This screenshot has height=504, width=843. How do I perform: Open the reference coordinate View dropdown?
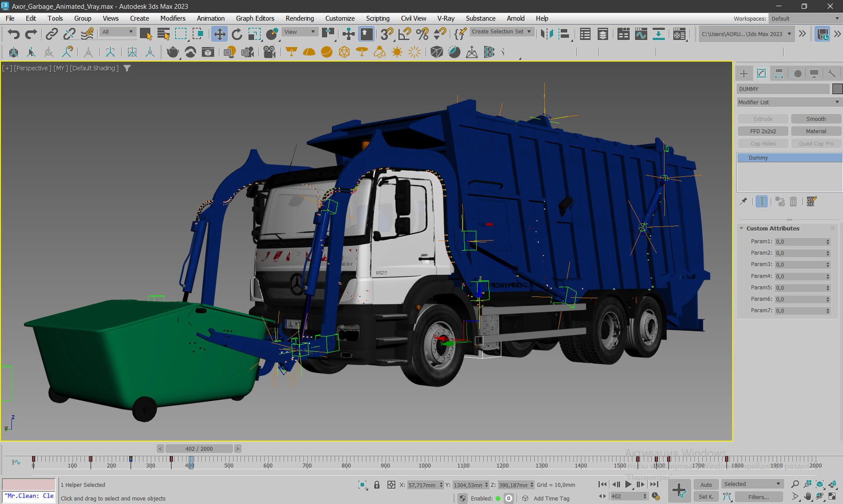click(x=299, y=32)
